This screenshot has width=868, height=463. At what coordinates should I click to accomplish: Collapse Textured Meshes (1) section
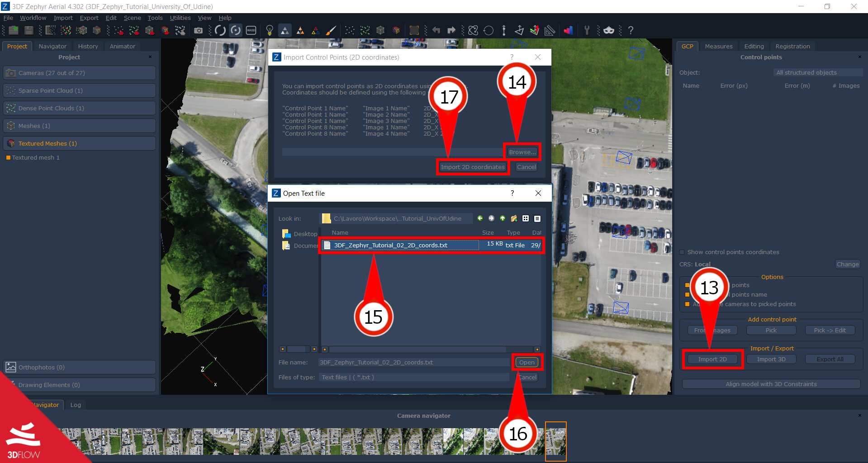click(x=80, y=143)
